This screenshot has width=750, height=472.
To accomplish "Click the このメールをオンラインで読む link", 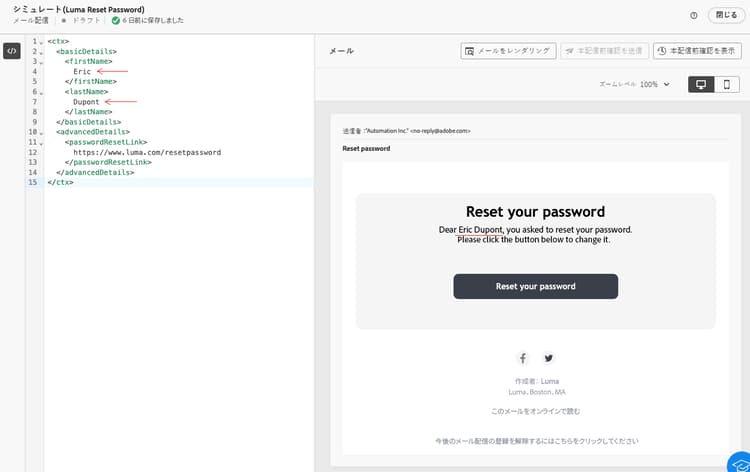I will click(x=535, y=411).
